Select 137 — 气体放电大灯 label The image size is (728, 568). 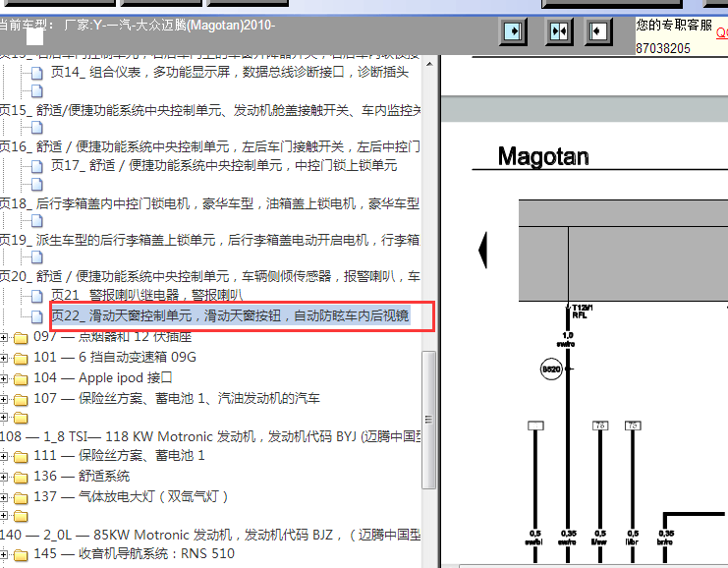[x=131, y=496]
